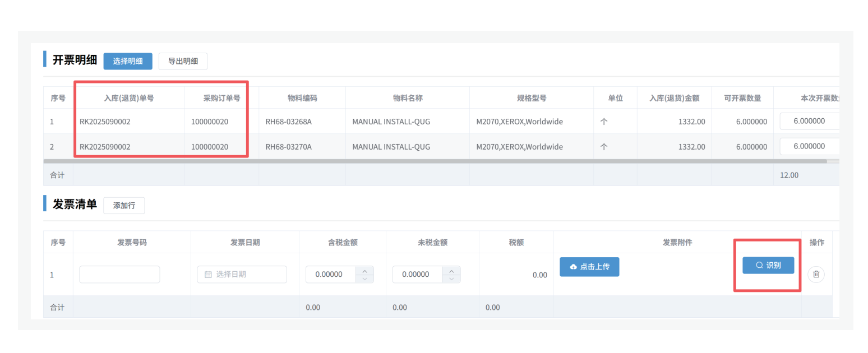The image size is (868, 353).
Task: Select the RH68-03268A material code cell
Action: 288,122
